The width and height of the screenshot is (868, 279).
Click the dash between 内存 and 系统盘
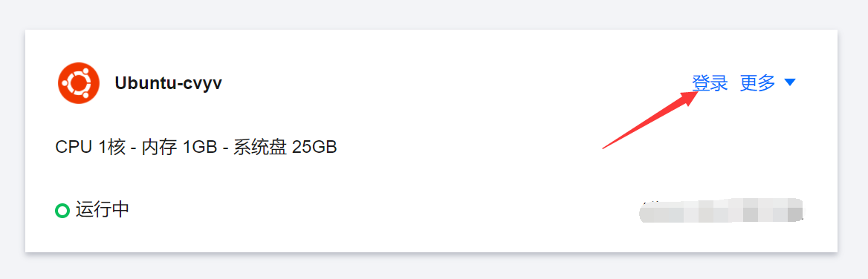click(224, 148)
